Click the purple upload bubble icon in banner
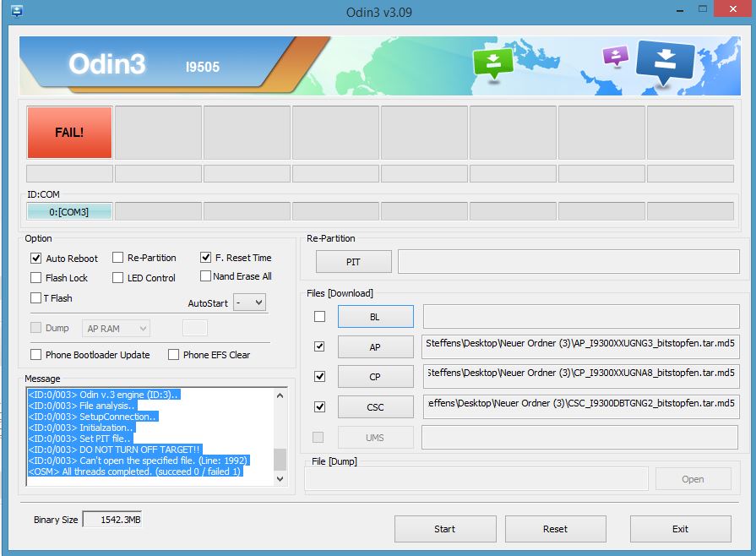 tap(616, 56)
